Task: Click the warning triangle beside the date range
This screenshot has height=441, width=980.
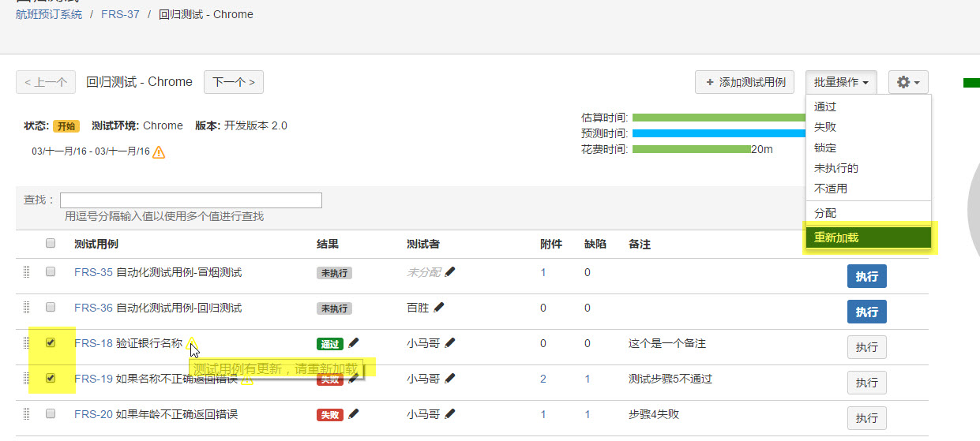Action: pyautogui.click(x=159, y=152)
